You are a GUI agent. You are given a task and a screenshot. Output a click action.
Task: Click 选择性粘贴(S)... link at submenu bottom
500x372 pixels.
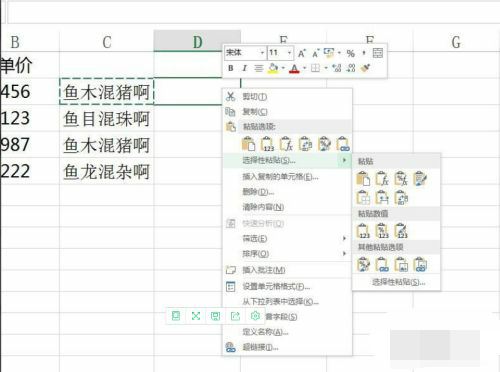(x=398, y=282)
